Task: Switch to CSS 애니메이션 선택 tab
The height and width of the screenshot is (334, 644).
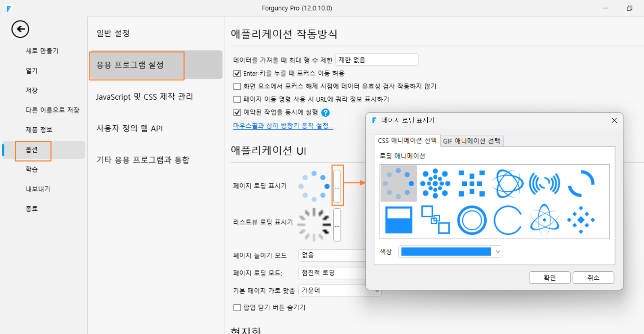Action: tap(407, 141)
